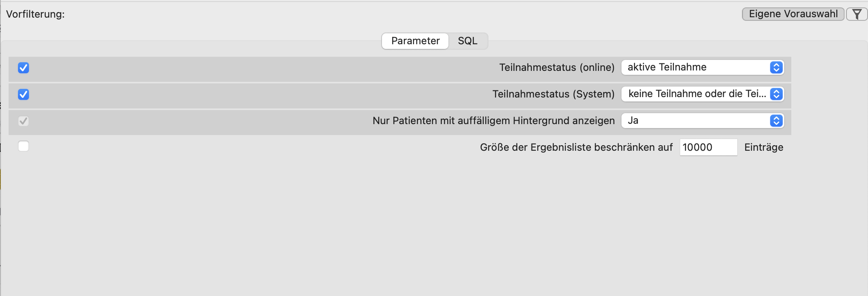868x296 pixels.
Task: Click stepper arrows of Teilnahmestatus (System) popup
Action: point(776,94)
